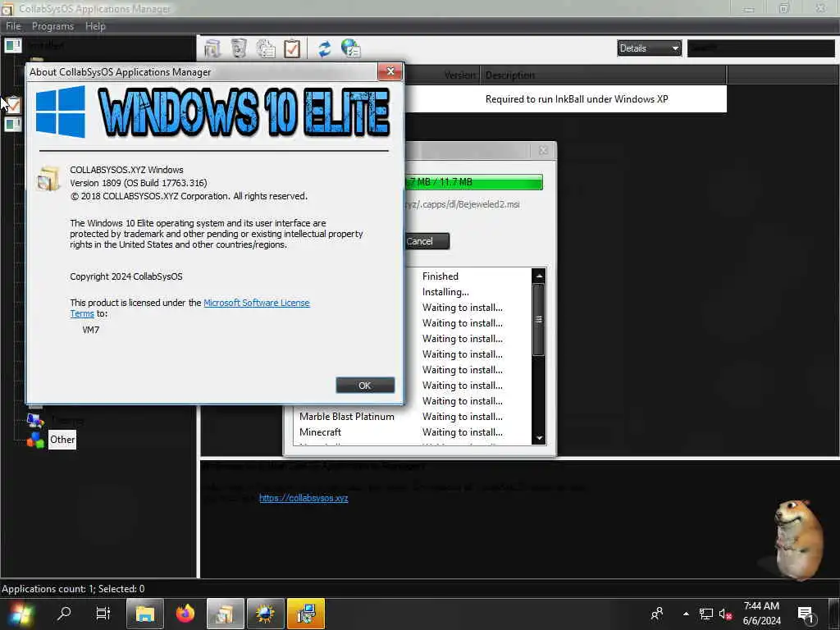This screenshot has width=840, height=630.
Task: Click the Finished status entry
Action: pyautogui.click(x=441, y=276)
